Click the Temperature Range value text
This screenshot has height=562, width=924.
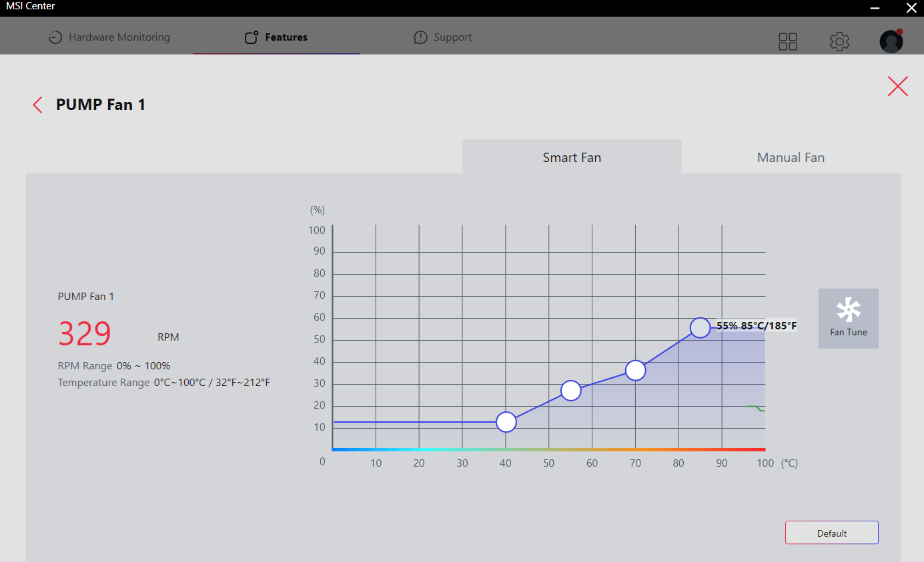[x=212, y=383]
